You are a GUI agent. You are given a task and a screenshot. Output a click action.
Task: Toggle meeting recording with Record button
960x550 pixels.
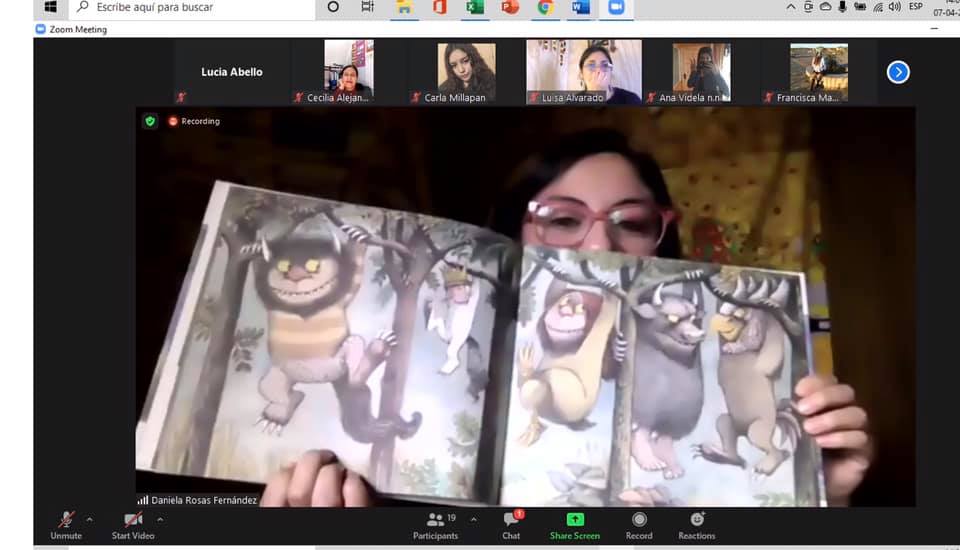pyautogui.click(x=639, y=524)
